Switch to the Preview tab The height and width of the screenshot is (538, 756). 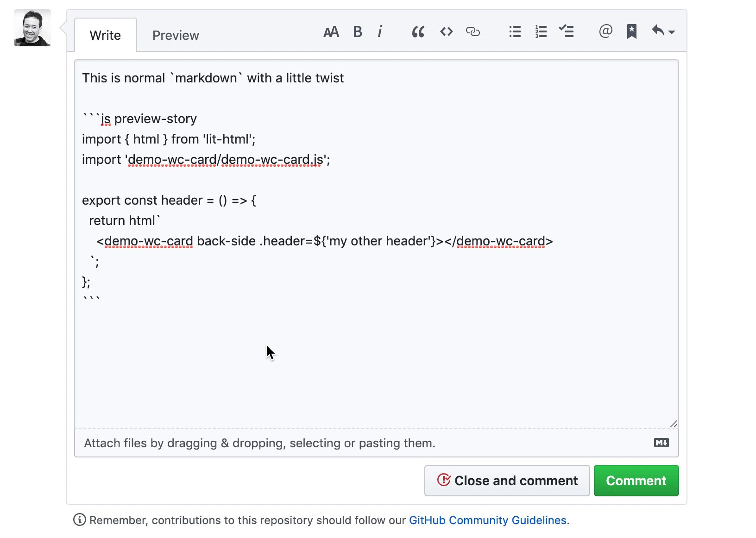pyautogui.click(x=176, y=35)
